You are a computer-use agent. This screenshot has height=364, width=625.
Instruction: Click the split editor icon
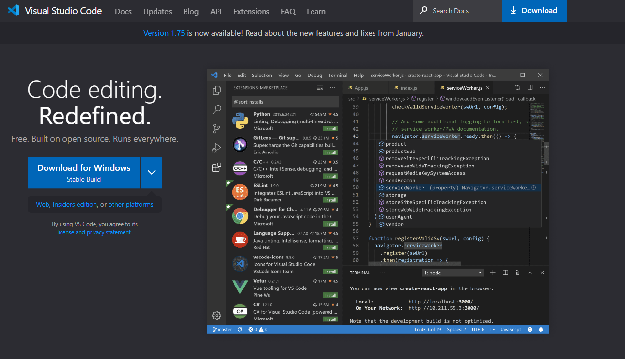[530, 88]
